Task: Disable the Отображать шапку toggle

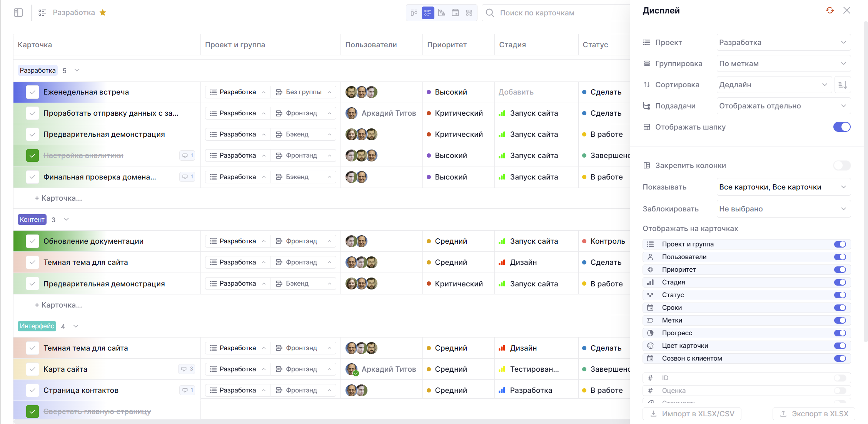Action: (x=841, y=127)
